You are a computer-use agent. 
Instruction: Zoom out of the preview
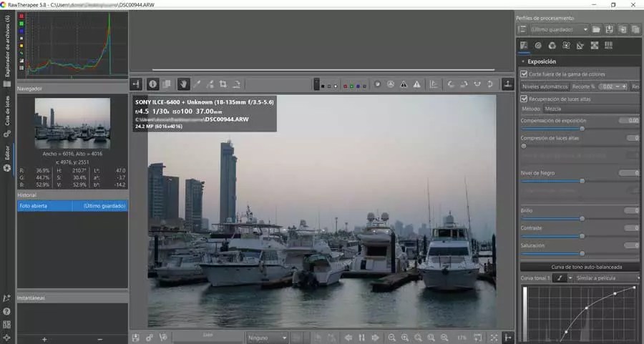click(x=391, y=338)
